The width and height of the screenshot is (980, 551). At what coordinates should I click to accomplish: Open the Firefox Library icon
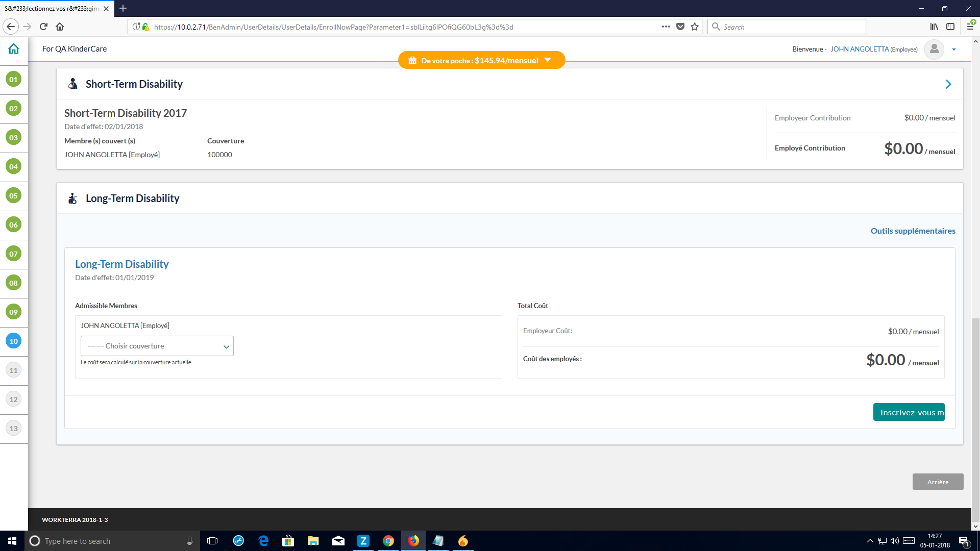coord(934,27)
